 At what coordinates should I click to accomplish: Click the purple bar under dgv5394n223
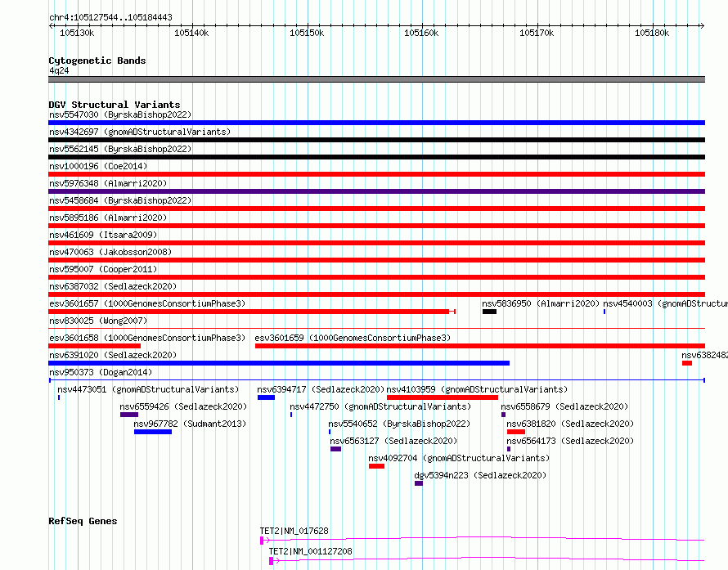[419, 483]
